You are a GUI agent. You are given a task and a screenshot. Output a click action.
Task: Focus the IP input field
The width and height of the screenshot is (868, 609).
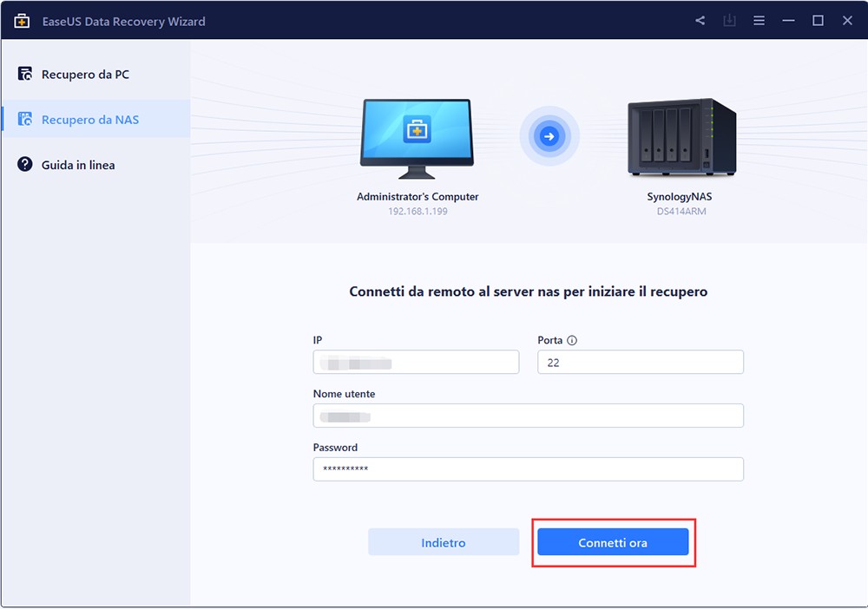416,362
